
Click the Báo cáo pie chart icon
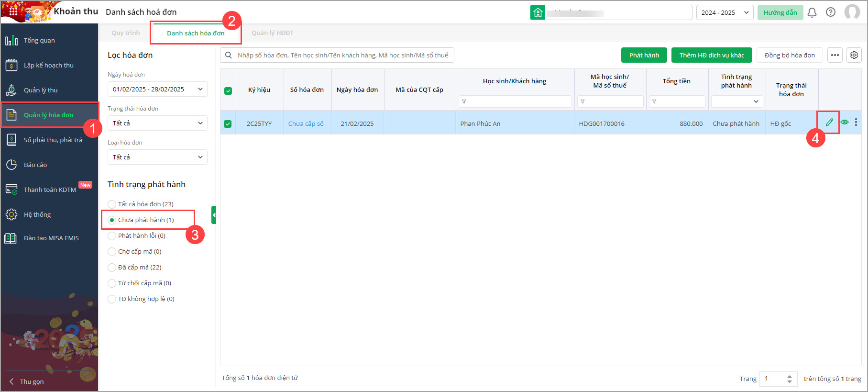click(x=11, y=165)
